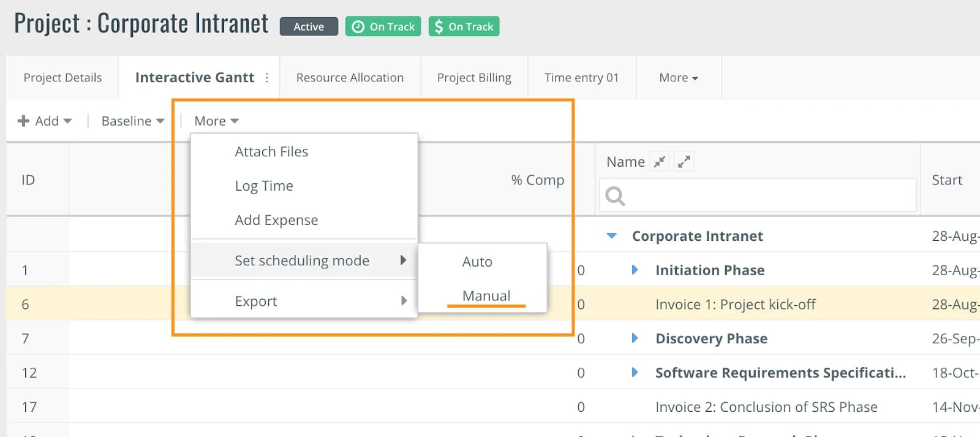Click the plus Add button
The height and width of the screenshot is (437, 980).
tap(45, 121)
